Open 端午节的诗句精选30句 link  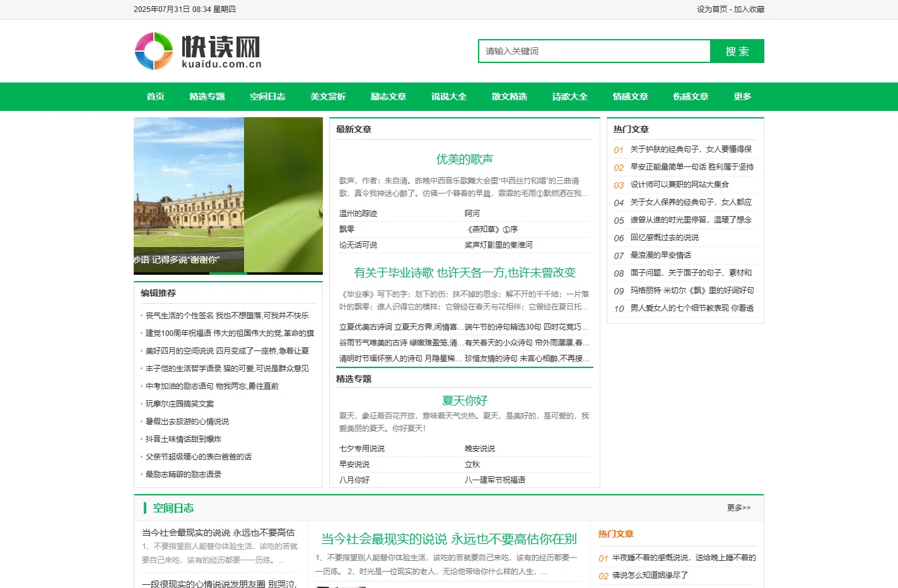[527, 327]
